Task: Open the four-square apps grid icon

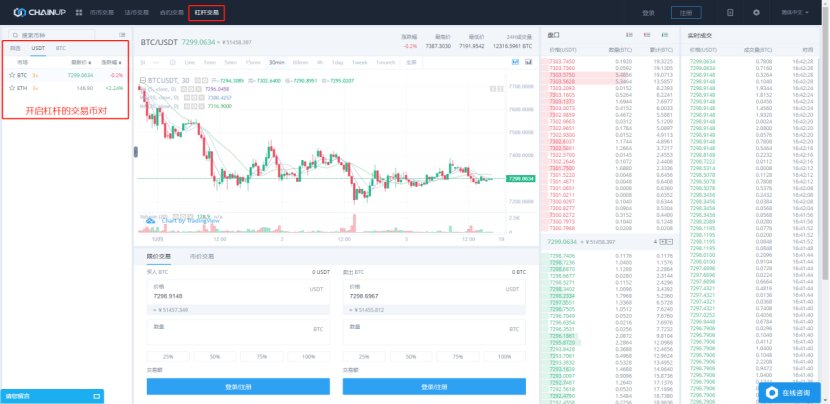Action: coord(79,12)
